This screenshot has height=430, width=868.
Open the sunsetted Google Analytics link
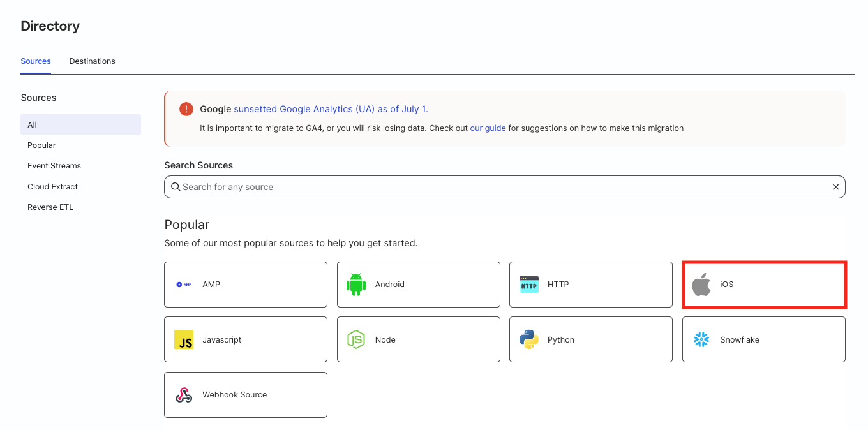click(331, 109)
